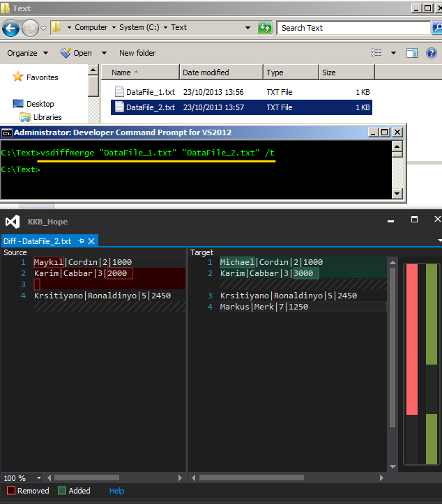Open the Help link in diff legend
This screenshot has height=504, width=442.
coord(116,491)
